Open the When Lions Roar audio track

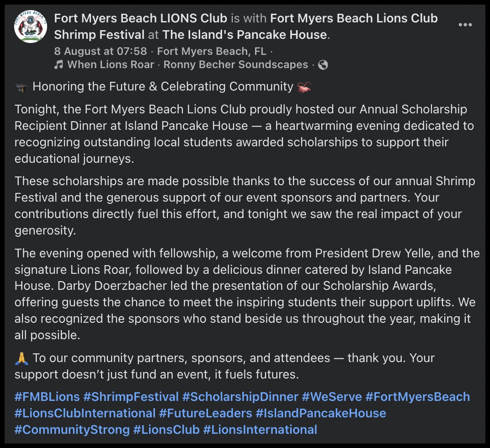coord(111,65)
